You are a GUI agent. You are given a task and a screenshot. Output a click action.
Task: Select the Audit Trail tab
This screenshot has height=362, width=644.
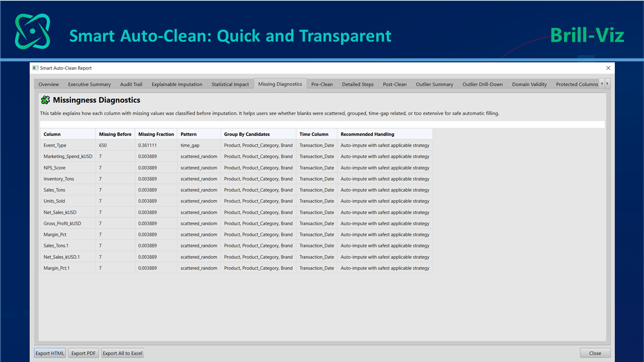coord(131,84)
